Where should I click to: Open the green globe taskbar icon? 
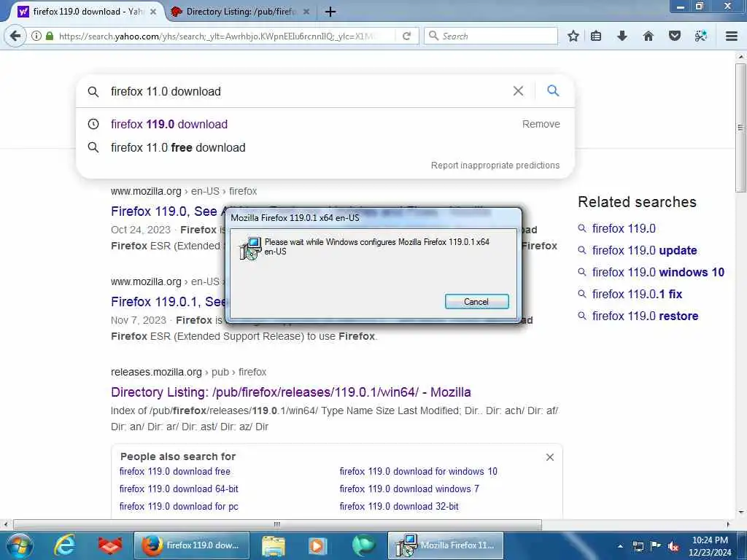click(x=364, y=545)
